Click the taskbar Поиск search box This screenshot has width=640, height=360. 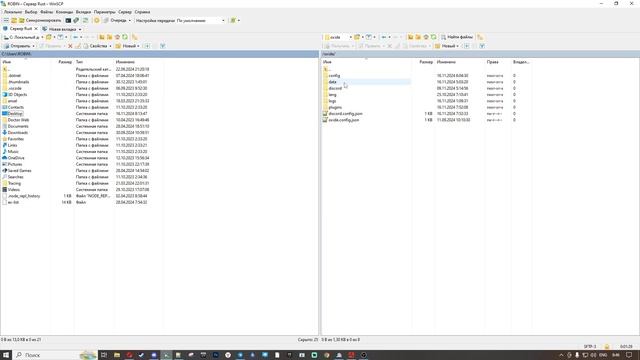tap(55, 355)
